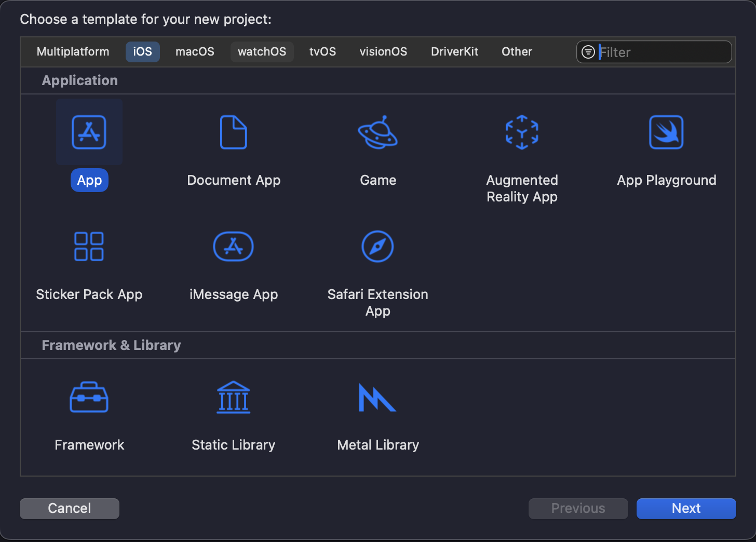Screen dimensions: 756x542
Task: Choose the Safari Extension App template
Action: pos(377,247)
